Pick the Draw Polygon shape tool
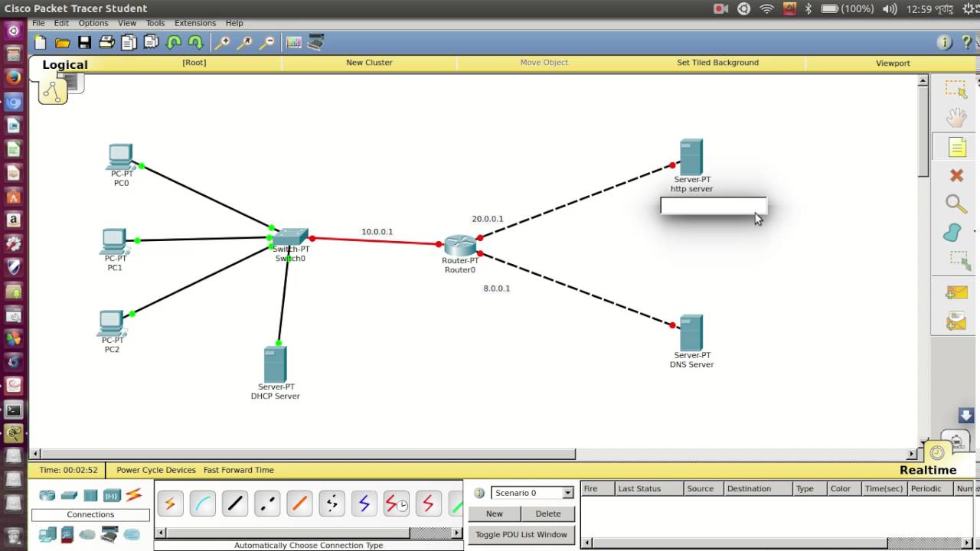 click(x=953, y=232)
